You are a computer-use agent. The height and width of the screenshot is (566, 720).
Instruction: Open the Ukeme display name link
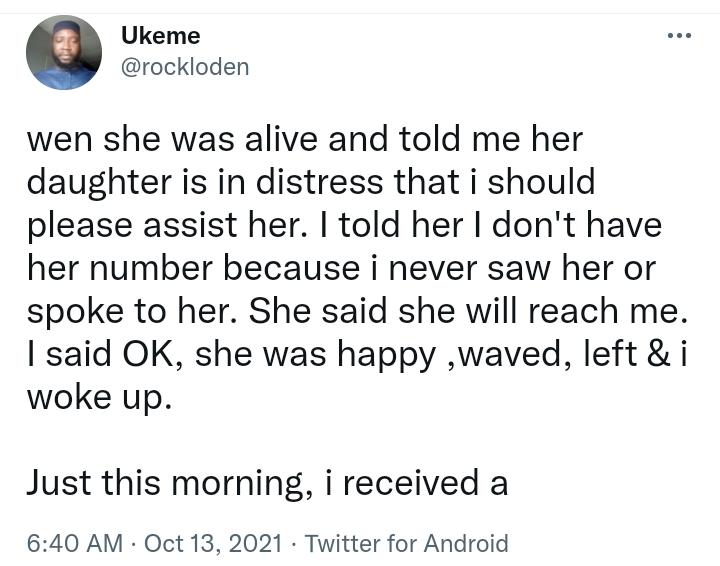click(161, 36)
